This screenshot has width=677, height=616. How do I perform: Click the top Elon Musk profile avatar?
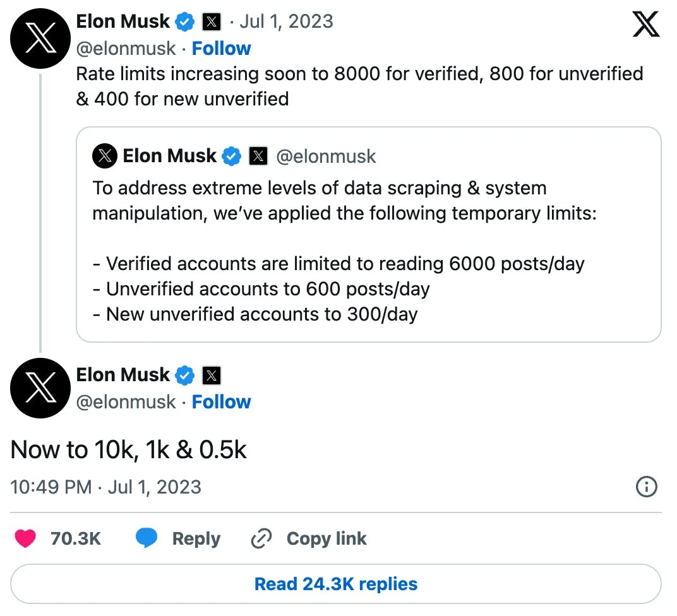coord(40,38)
